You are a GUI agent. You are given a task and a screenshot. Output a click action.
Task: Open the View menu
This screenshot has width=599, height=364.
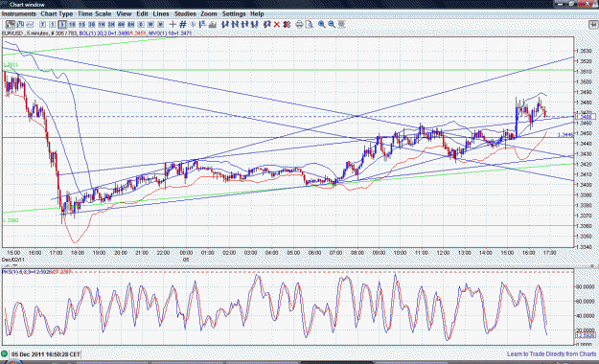(x=124, y=13)
